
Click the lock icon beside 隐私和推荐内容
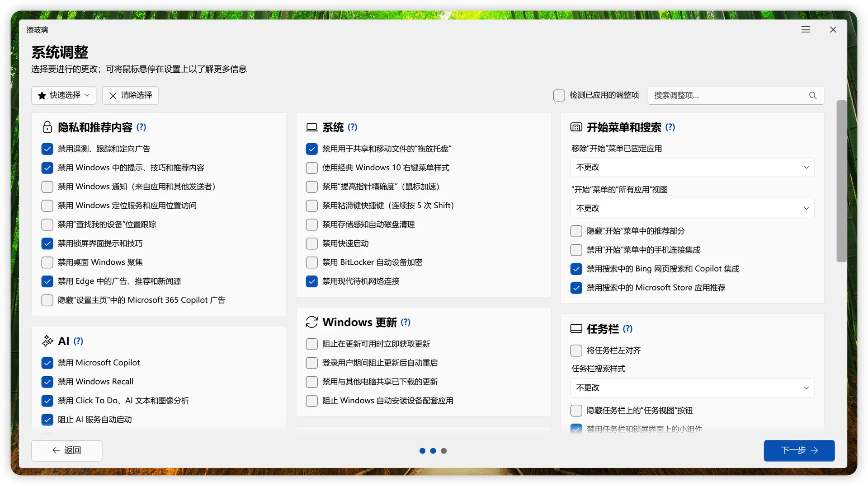pos(47,127)
